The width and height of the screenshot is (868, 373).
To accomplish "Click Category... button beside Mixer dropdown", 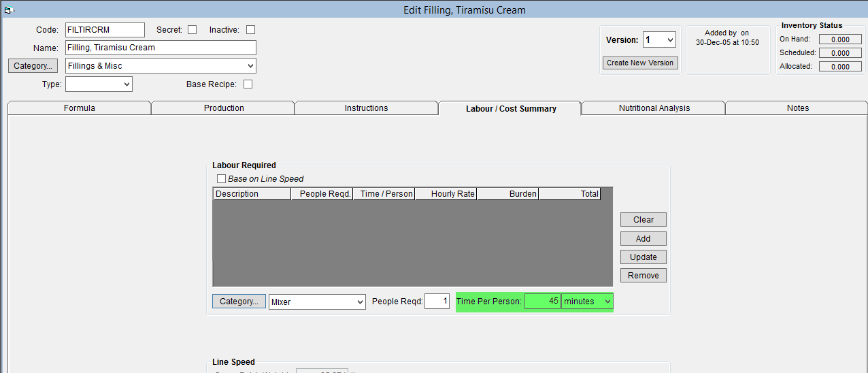I will pos(239,302).
